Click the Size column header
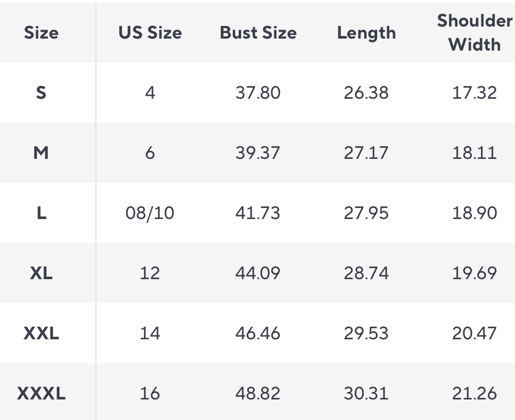The width and height of the screenshot is (515, 420). 41,33
